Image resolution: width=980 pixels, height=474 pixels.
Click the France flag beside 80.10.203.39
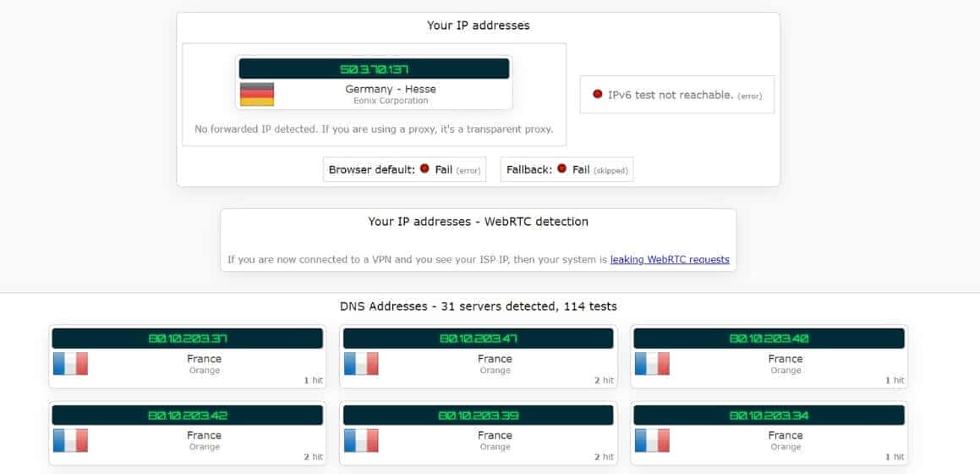tap(361, 440)
